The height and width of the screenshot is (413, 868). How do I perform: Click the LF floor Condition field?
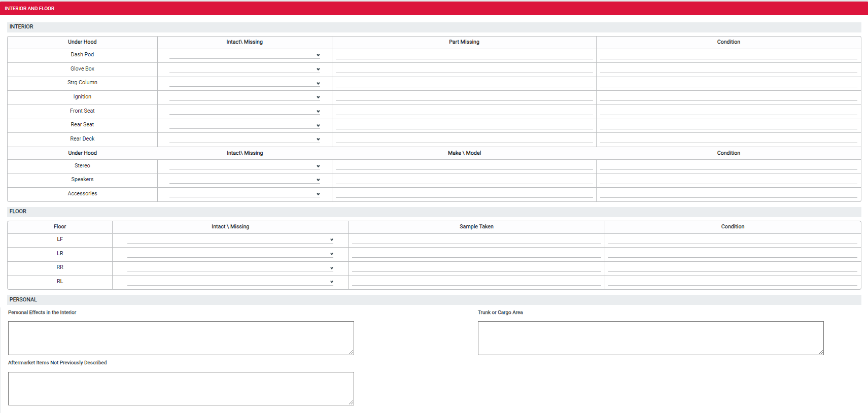tap(733, 239)
